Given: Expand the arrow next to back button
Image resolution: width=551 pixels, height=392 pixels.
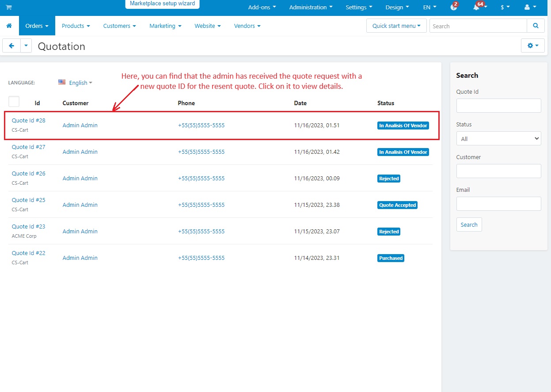Looking at the screenshot, I should 26,46.
